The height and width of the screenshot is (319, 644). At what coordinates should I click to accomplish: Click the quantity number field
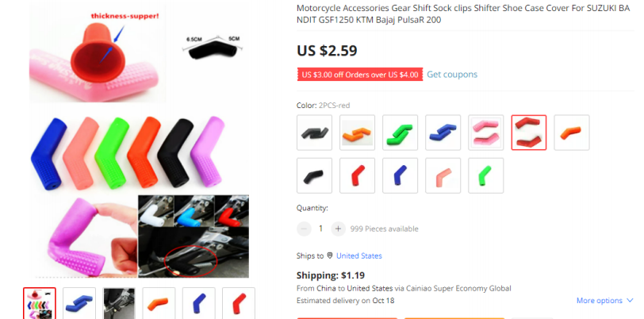(320, 229)
